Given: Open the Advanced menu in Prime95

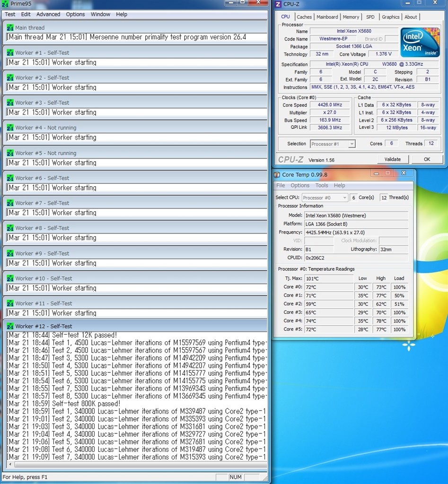Looking at the screenshot, I should pos(48,14).
